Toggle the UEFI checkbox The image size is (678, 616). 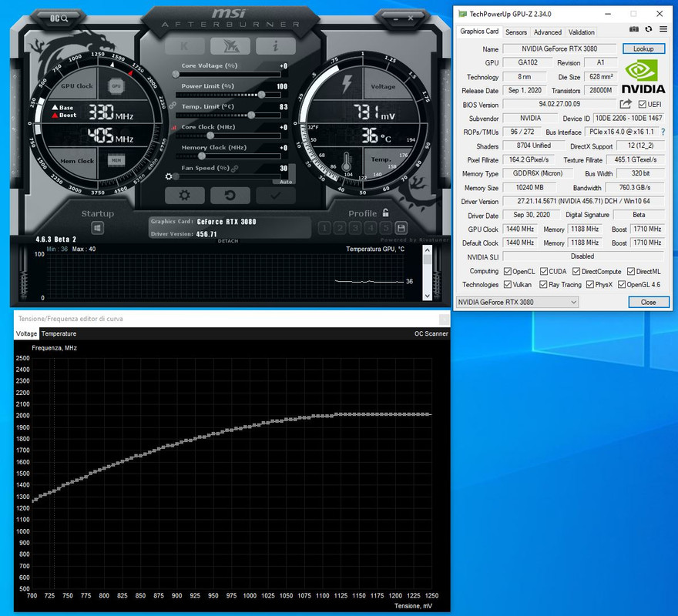[642, 104]
